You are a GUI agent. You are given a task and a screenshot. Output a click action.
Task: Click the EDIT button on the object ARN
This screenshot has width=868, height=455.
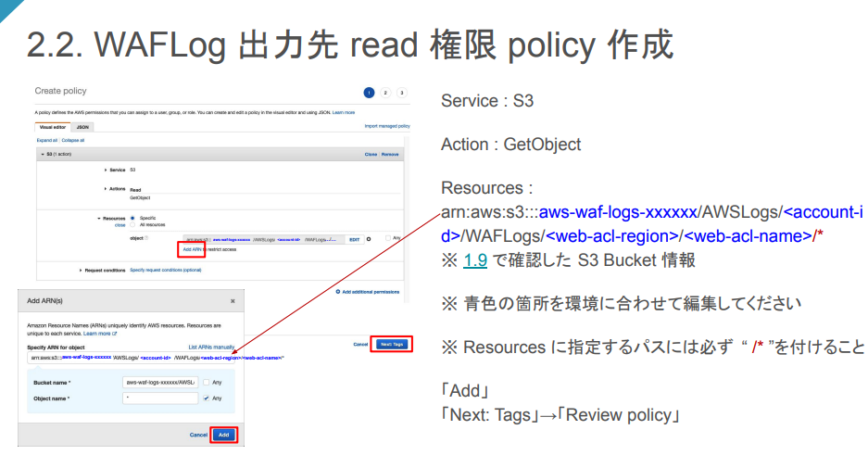(354, 240)
